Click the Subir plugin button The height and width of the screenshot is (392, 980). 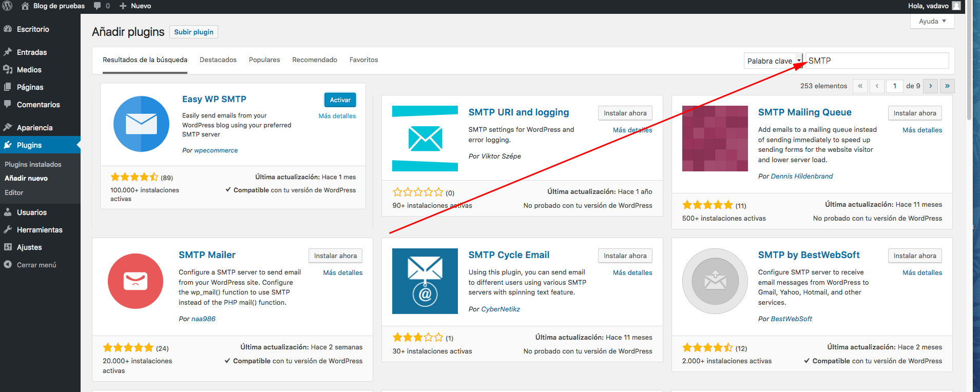point(194,32)
